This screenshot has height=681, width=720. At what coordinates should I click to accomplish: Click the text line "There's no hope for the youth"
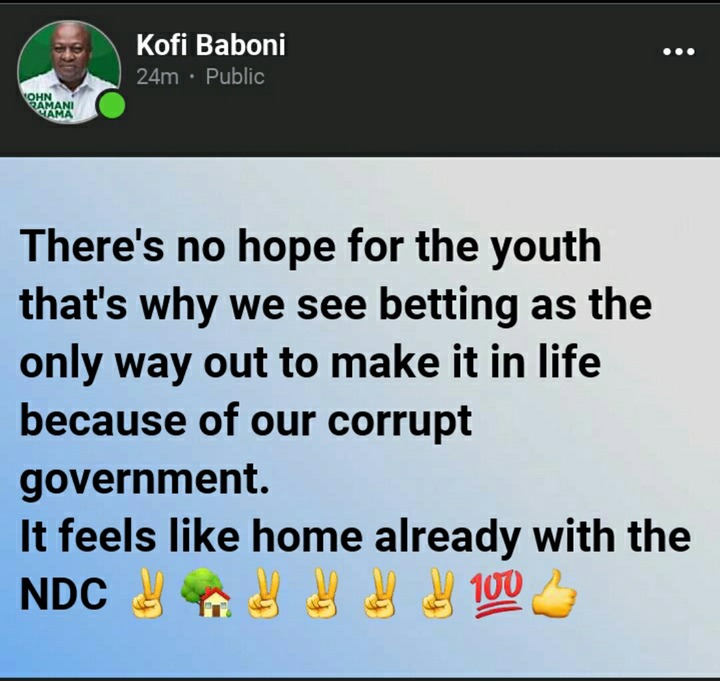310,248
